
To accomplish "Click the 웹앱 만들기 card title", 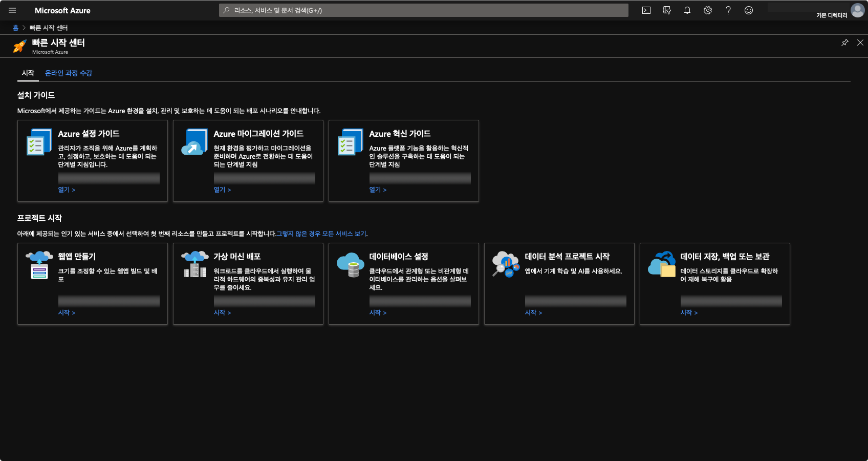I will (x=77, y=257).
